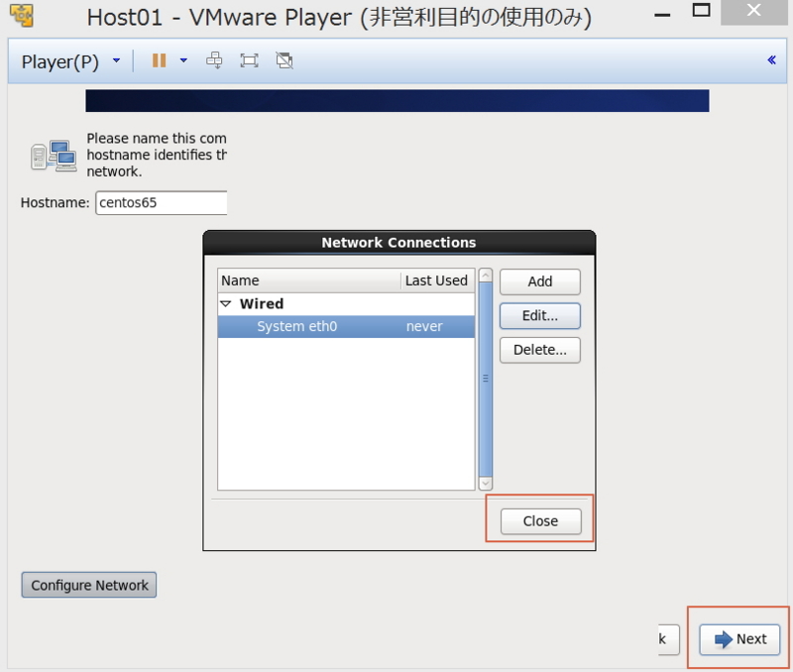Click the scrollbar up arrow
Screen dimensions: 793x672
coord(486,276)
